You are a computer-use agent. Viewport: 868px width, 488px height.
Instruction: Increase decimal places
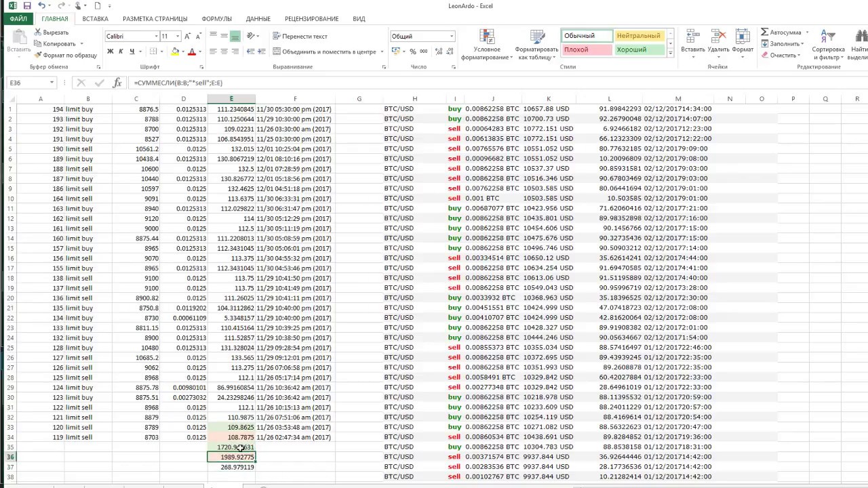click(437, 52)
